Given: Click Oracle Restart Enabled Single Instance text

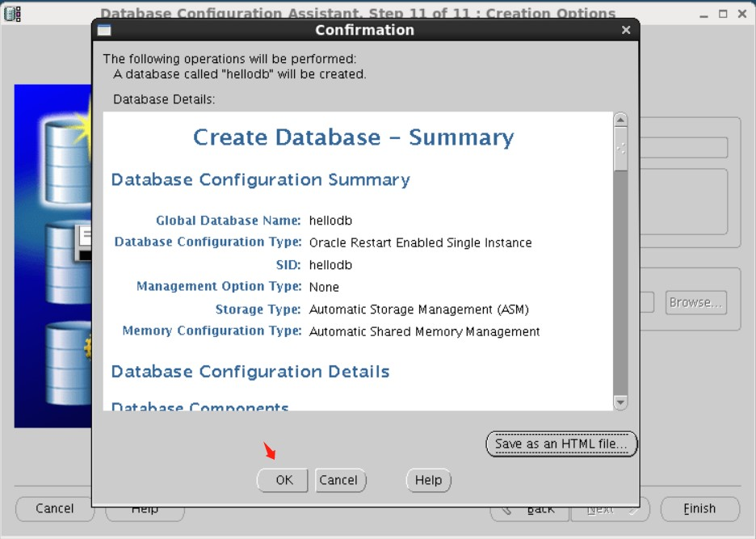Looking at the screenshot, I should (x=421, y=242).
